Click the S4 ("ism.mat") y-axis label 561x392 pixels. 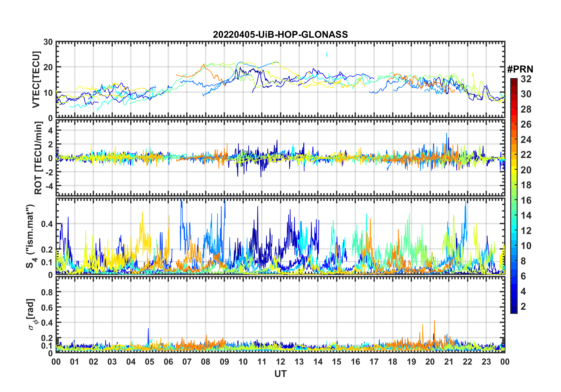point(30,236)
